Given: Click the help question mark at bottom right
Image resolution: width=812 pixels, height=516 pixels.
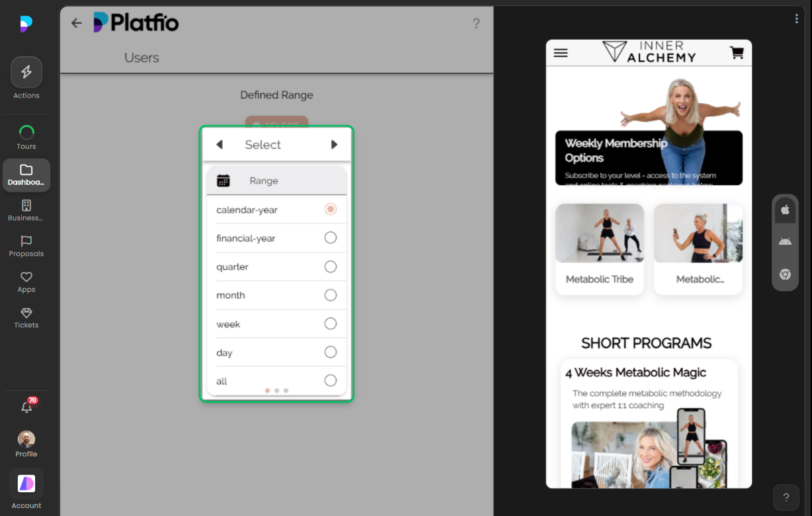Looking at the screenshot, I should pos(786,497).
